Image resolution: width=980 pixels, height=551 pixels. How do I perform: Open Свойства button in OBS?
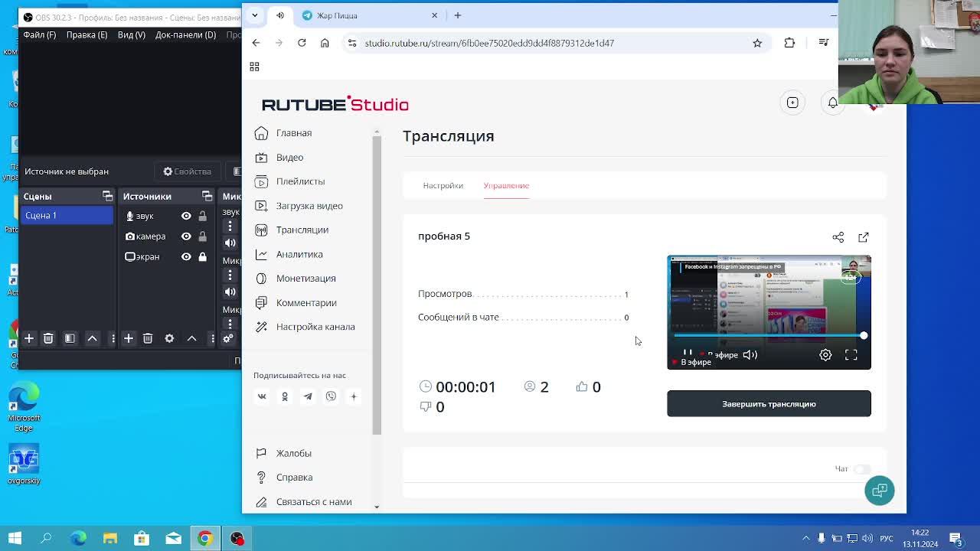click(x=187, y=171)
